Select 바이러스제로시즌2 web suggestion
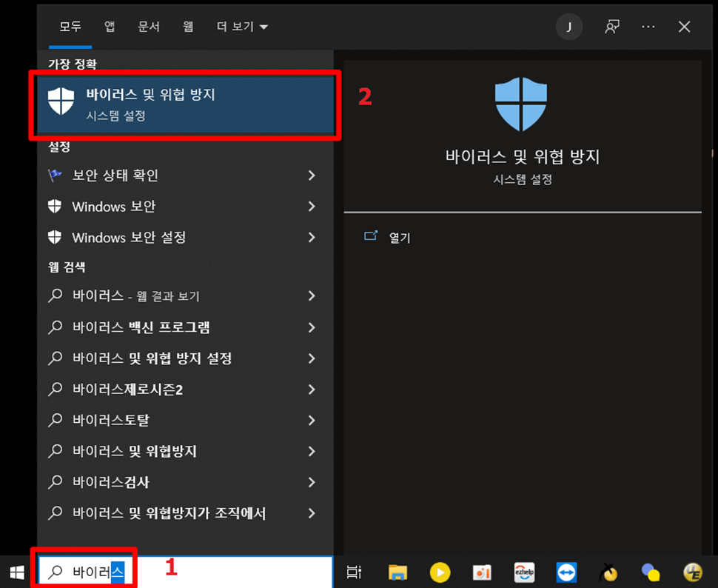Viewport: 718px width, 588px height. [x=186, y=389]
